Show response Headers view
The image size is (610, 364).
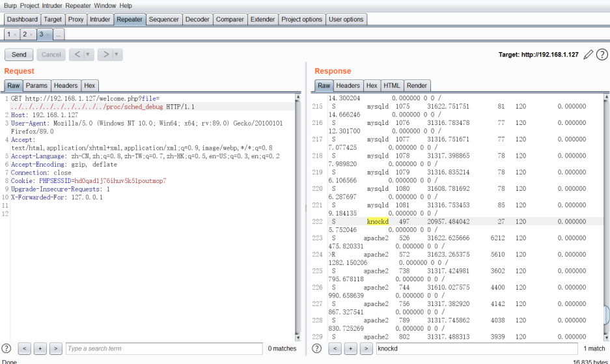pyautogui.click(x=348, y=85)
